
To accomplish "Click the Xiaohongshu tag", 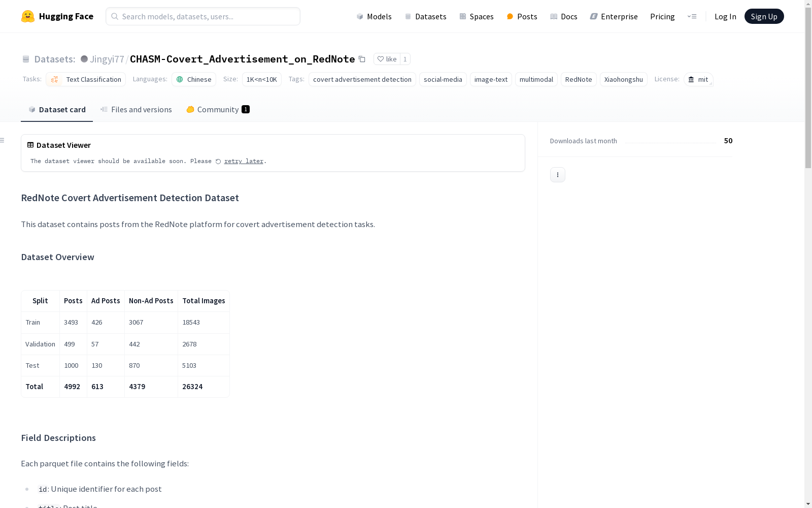I will pyautogui.click(x=624, y=79).
